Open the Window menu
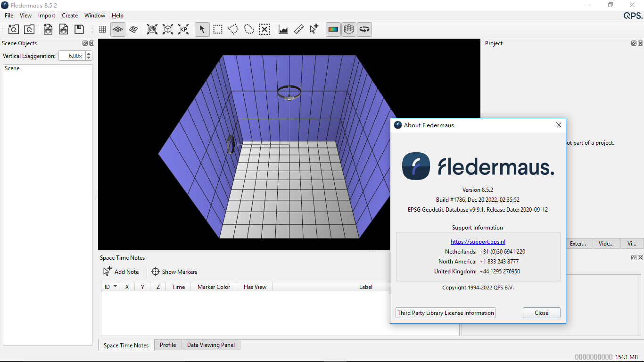644x362 pixels. click(95, 16)
